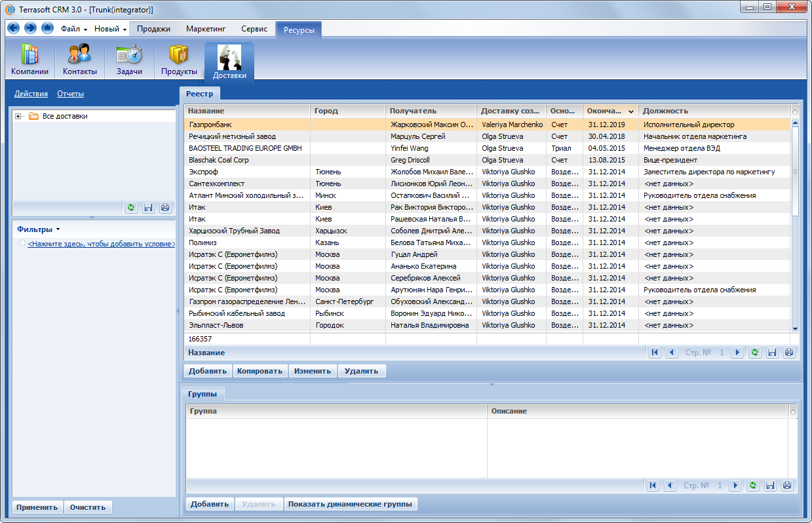Collapse the left sidebar with splitter arrow

[x=178, y=312]
